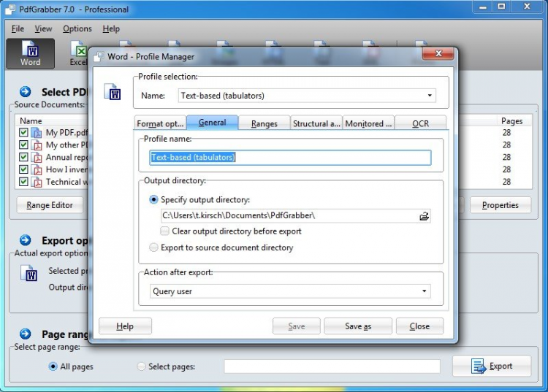Viewport: 548px width, 392px height.
Task: Enable Clear output directory before export
Action: click(x=164, y=231)
